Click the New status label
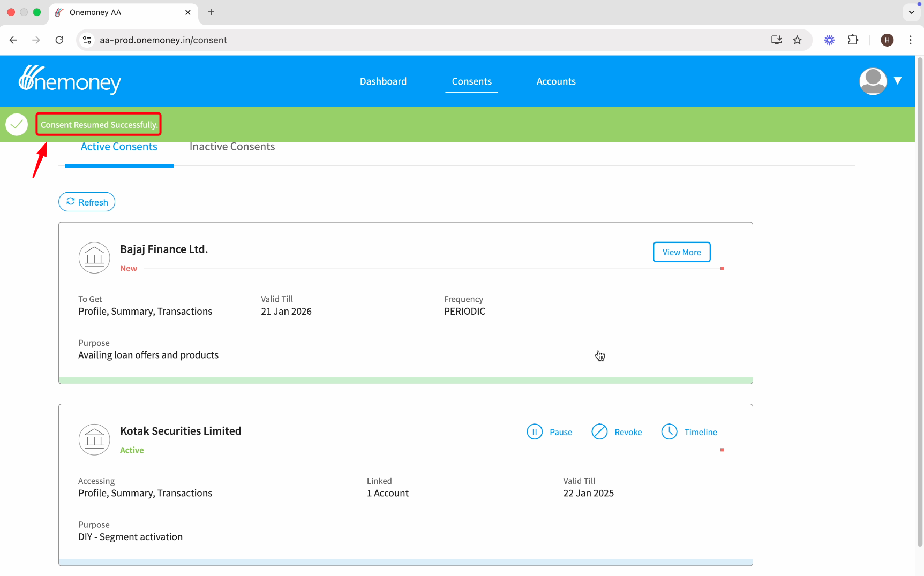Screen dimensions: 924x576 [x=129, y=268]
